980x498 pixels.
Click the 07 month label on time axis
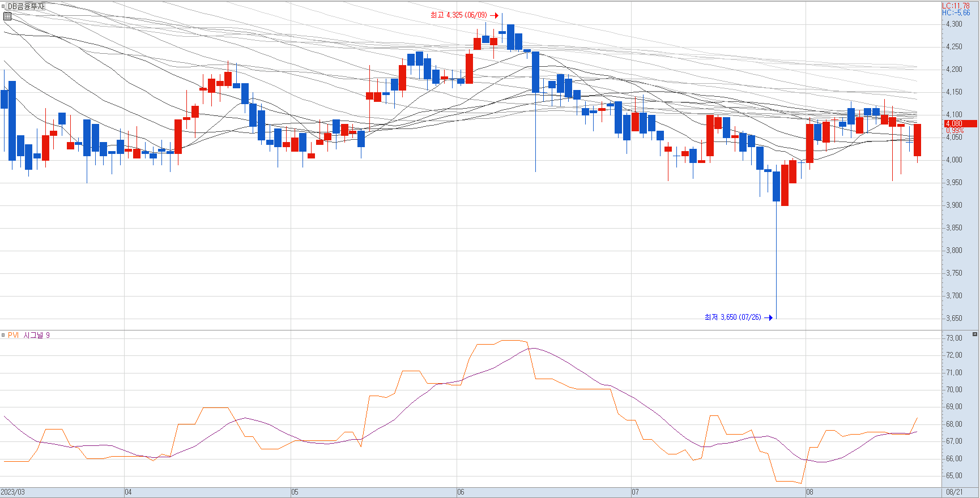tap(635, 492)
